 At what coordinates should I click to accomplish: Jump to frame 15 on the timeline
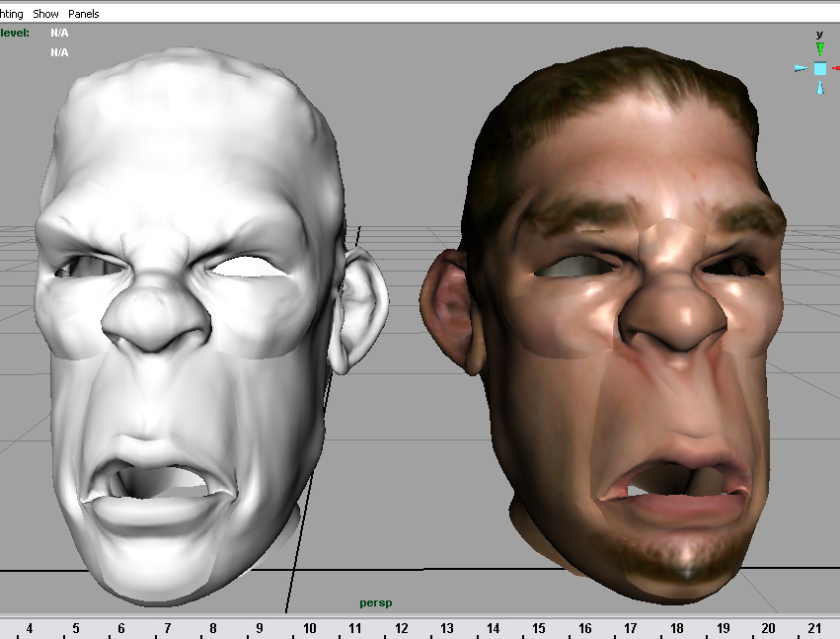[539, 628]
